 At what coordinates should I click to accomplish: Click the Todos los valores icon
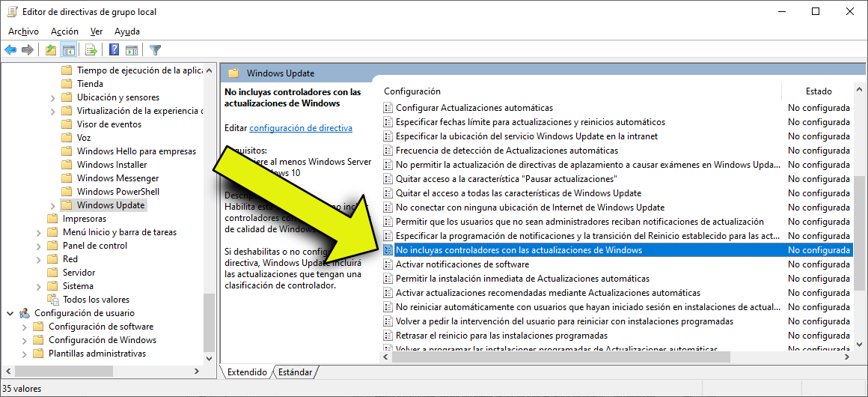[x=54, y=300]
